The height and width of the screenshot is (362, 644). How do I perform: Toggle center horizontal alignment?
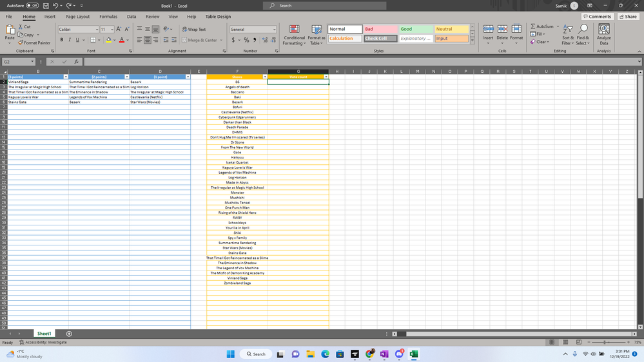pyautogui.click(x=148, y=40)
